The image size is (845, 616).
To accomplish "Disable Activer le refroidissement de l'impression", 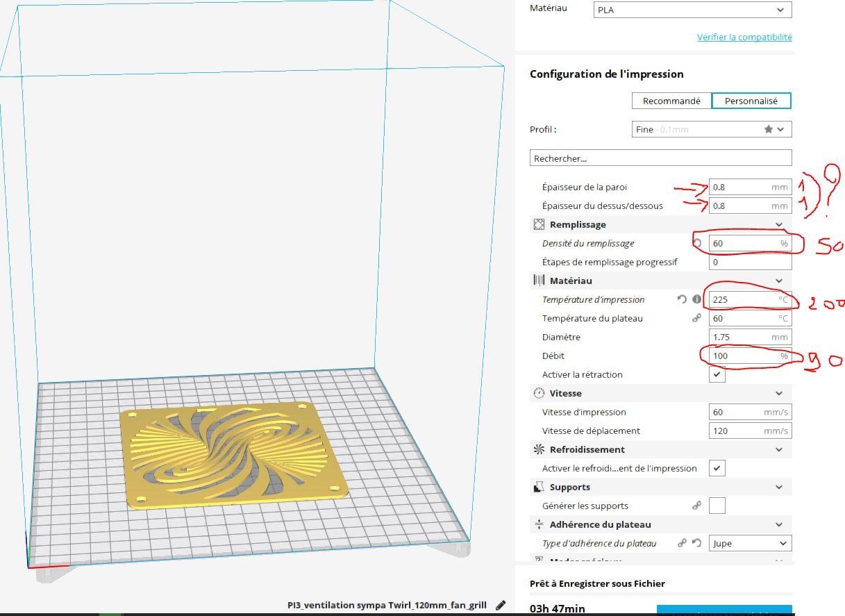I will pos(717,468).
